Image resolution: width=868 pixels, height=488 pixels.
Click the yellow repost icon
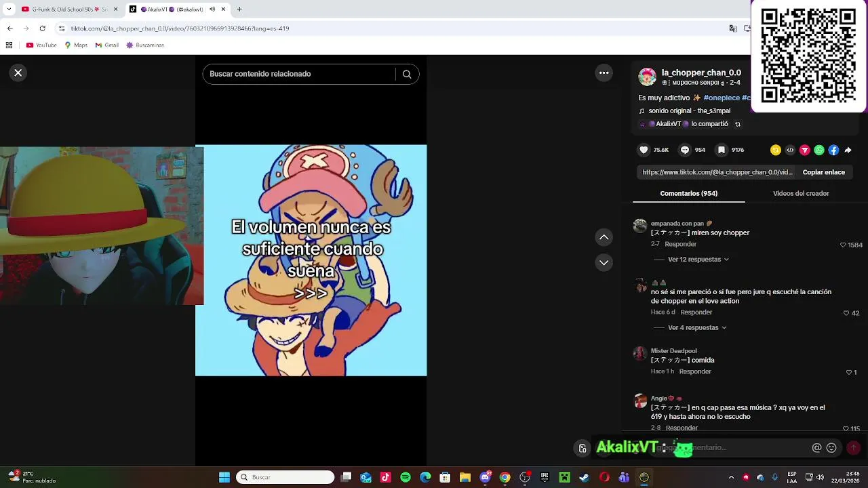click(775, 150)
